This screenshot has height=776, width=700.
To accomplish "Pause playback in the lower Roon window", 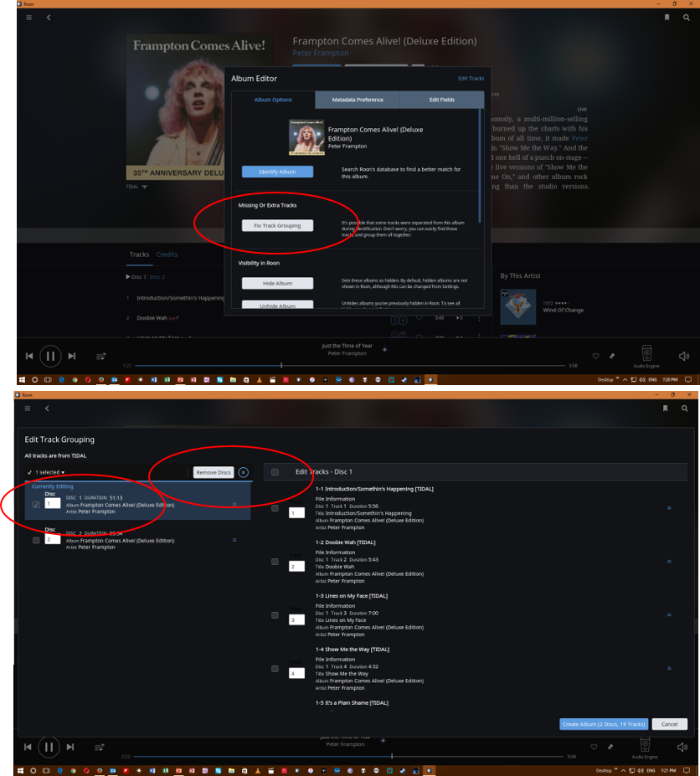I will tap(49, 747).
